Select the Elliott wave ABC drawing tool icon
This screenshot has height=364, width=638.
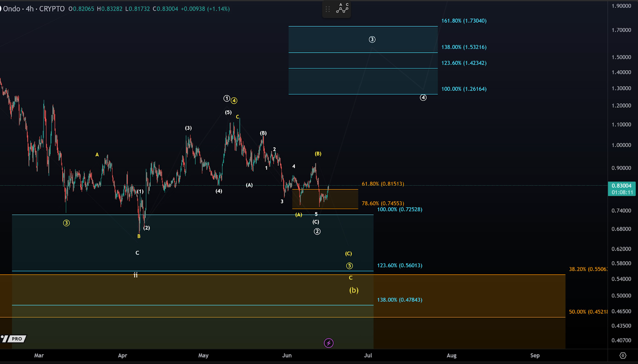tap(342, 8)
